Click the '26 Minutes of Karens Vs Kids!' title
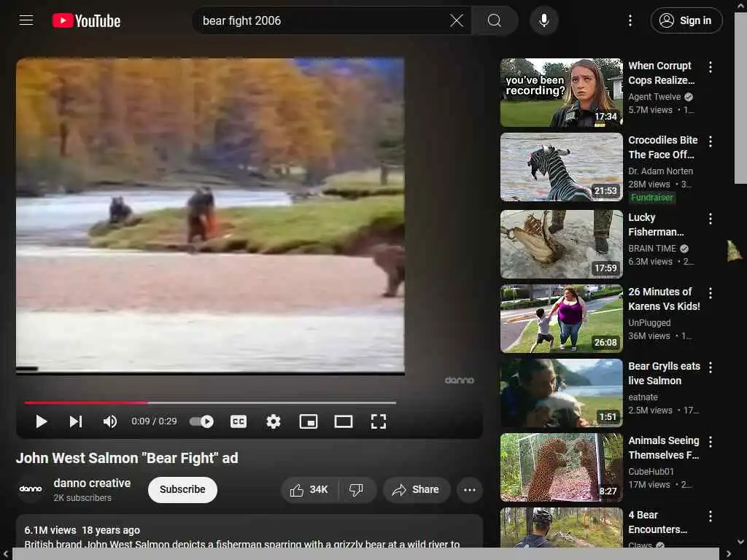This screenshot has width=747, height=560. click(664, 299)
